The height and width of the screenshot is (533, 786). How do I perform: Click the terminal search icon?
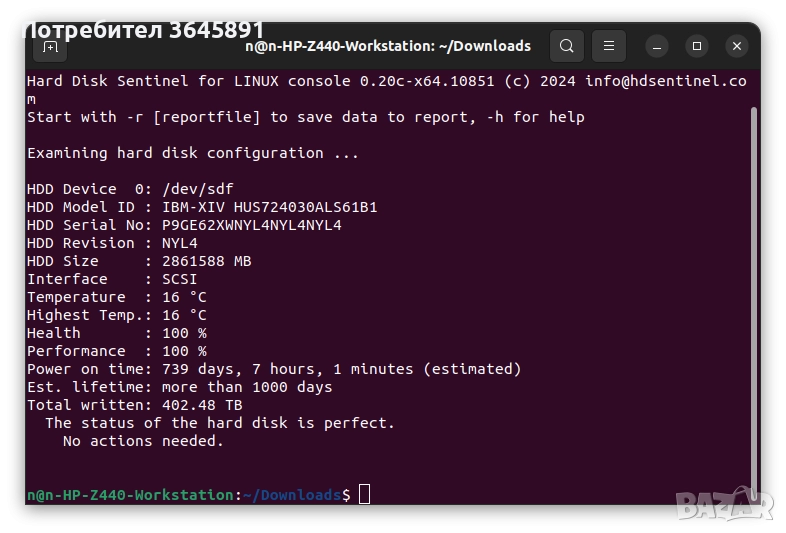pyautogui.click(x=566, y=46)
